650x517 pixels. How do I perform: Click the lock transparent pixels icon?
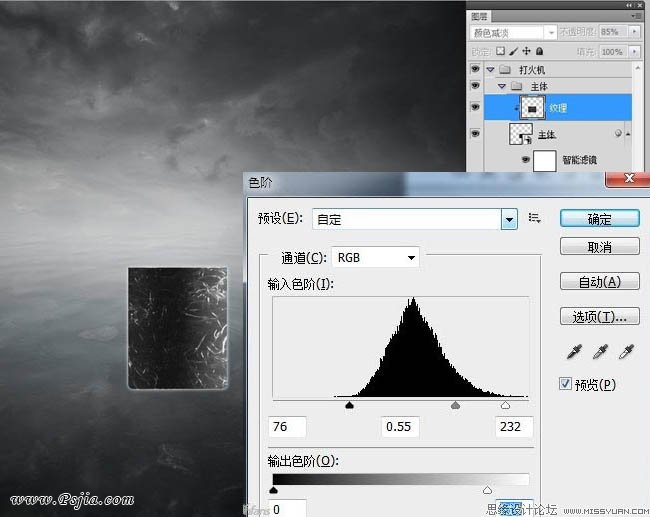tap(502, 51)
